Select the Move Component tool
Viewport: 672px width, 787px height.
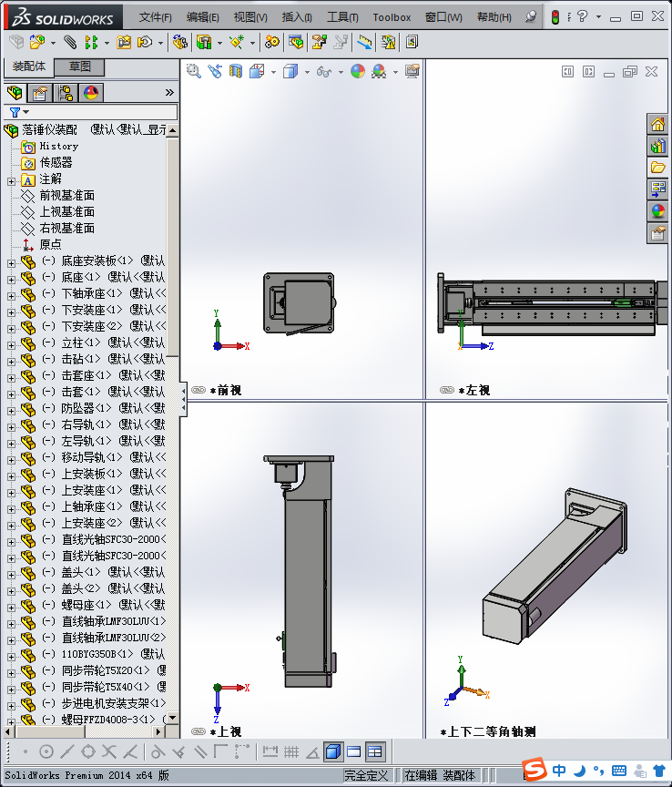pyautogui.click(x=145, y=42)
